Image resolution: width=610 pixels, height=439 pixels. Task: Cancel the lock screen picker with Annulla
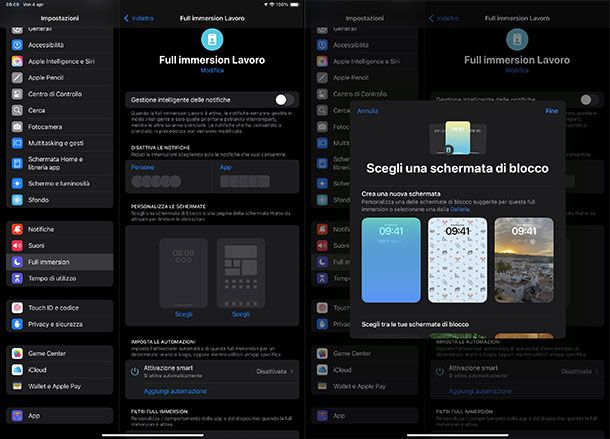click(x=368, y=111)
